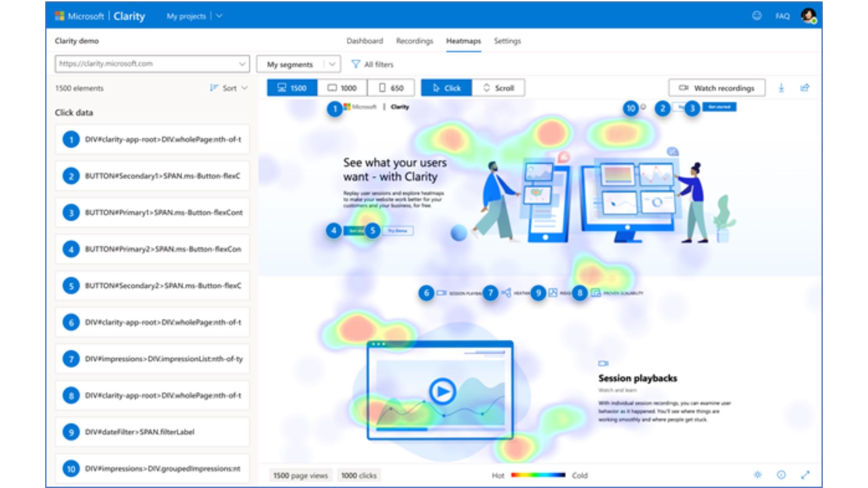The height and width of the screenshot is (488, 868).
Task: Click heatmap marker number 3
Action: point(692,108)
